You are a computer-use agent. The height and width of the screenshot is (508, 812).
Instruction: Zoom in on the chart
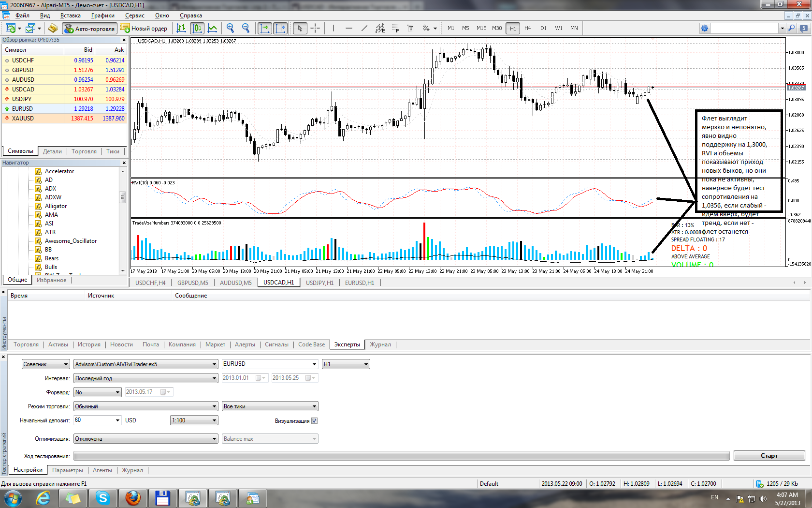[231, 28]
